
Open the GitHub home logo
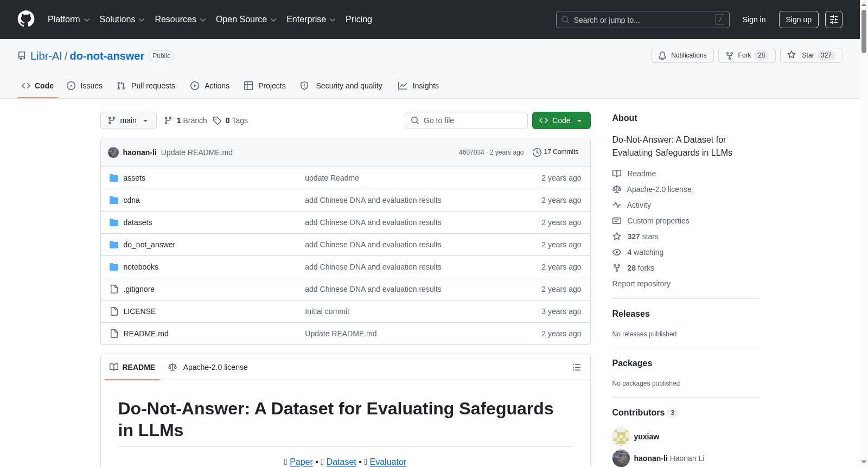click(x=26, y=19)
